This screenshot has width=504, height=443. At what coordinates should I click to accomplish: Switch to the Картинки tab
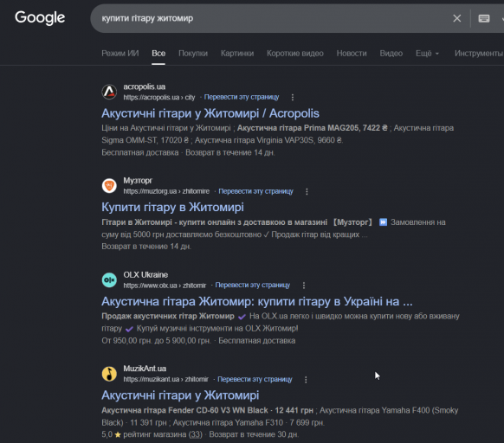237,54
